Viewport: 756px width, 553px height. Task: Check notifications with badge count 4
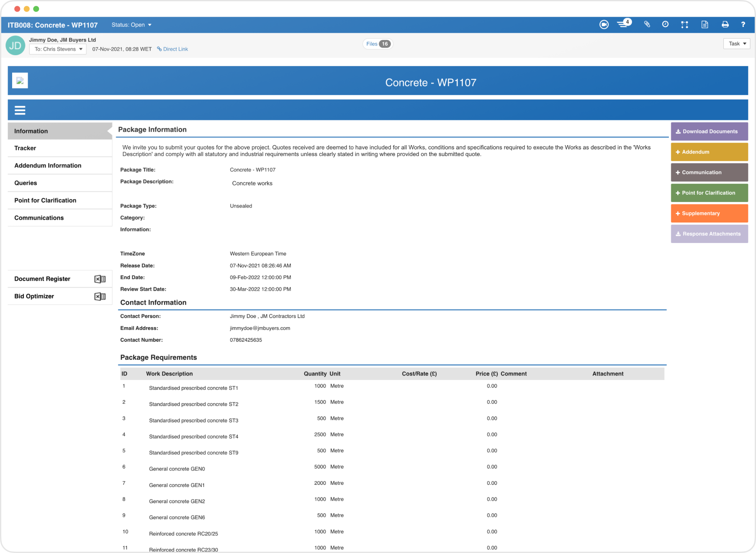click(624, 24)
